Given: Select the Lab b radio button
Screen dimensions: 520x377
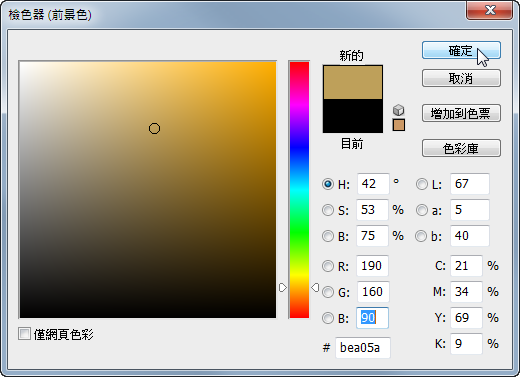Looking at the screenshot, I should click(421, 236).
